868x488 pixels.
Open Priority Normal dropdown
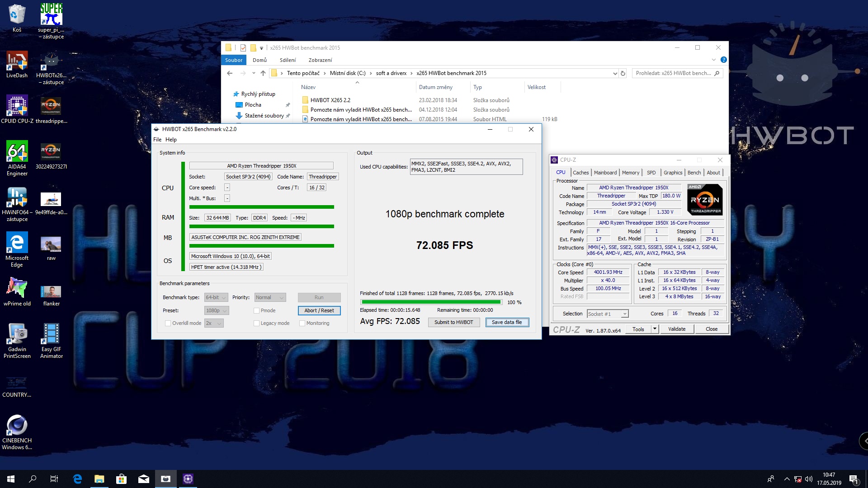[x=270, y=297]
